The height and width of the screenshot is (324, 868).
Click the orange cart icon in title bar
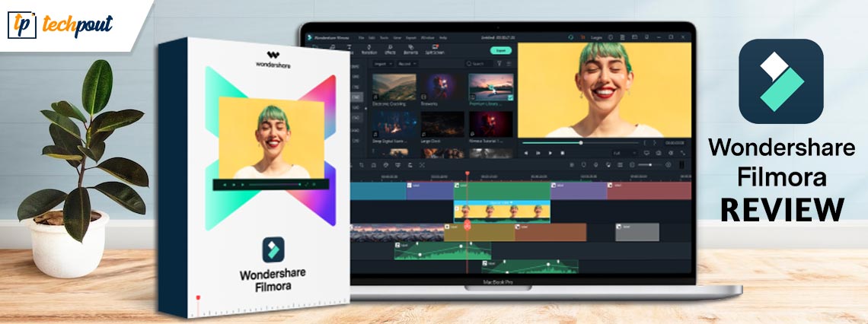[583, 37]
